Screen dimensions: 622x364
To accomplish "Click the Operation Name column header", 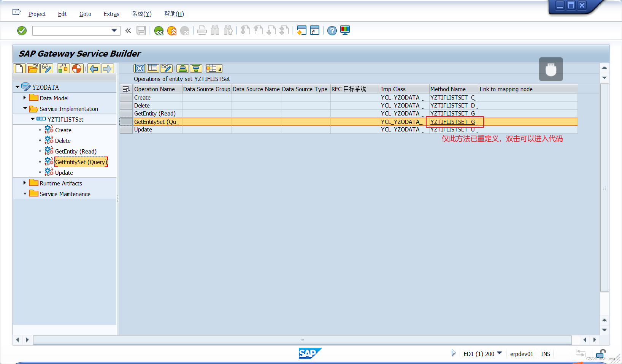I will [x=157, y=89].
